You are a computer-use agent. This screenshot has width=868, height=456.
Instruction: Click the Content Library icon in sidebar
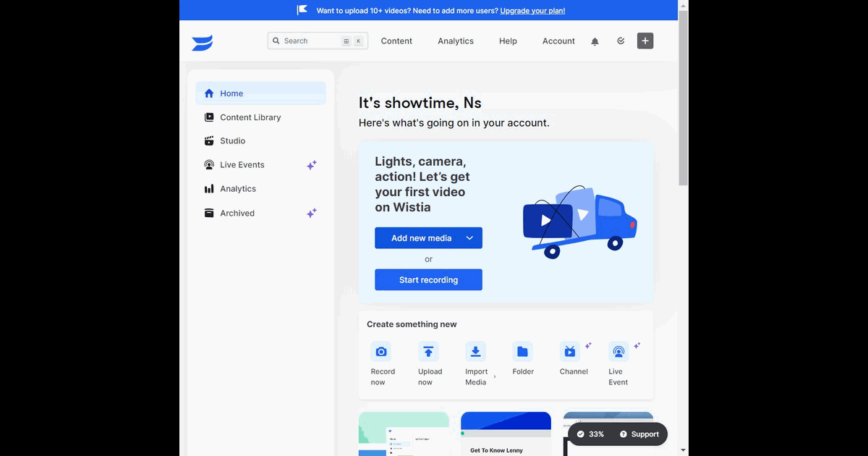tap(209, 117)
